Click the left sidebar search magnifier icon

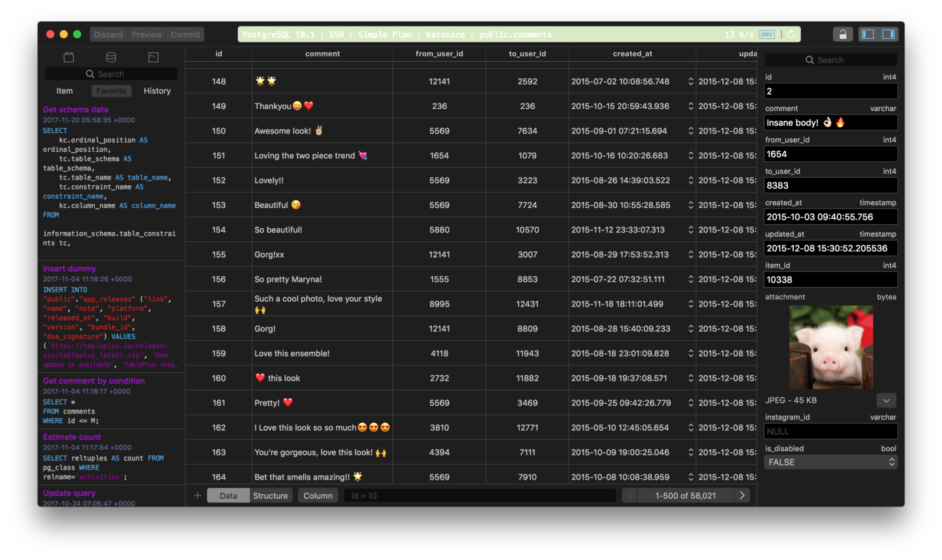[x=90, y=74]
